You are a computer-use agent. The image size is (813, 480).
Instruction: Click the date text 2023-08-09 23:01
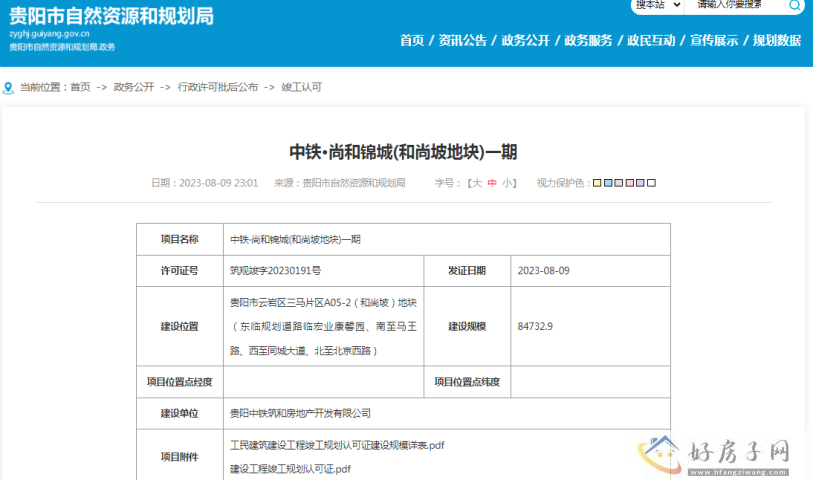(x=218, y=183)
